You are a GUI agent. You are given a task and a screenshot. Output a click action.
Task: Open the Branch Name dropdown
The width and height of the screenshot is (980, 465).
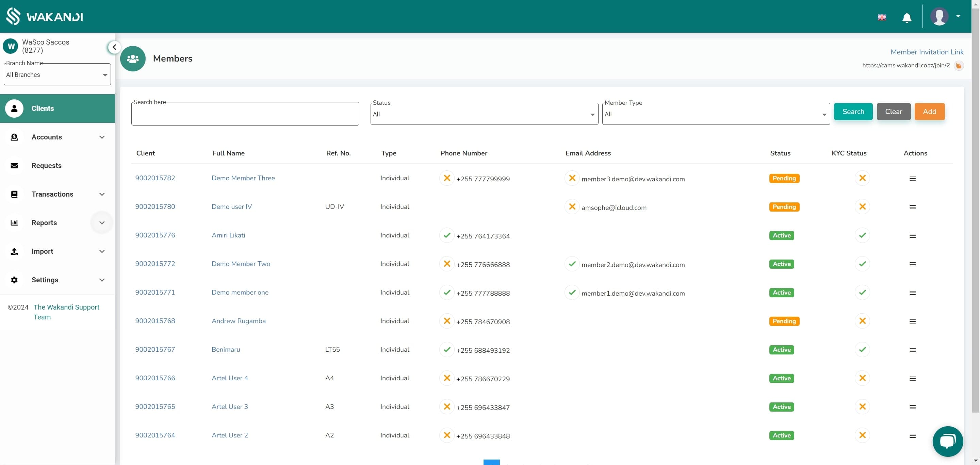[x=57, y=74]
